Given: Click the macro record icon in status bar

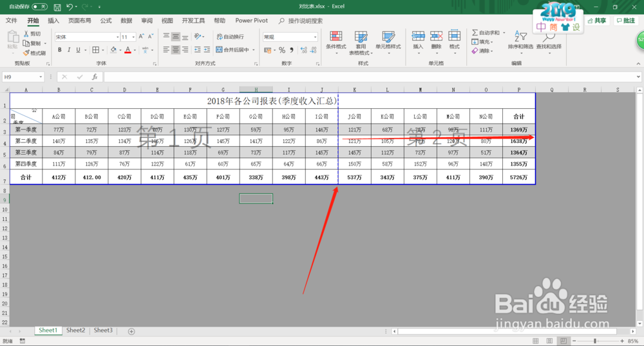Looking at the screenshot, I should click(23, 341).
